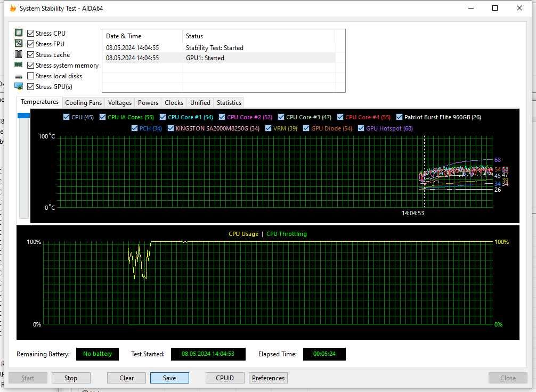Toggle CPU Core #2 (52) graph checkbox

coord(222,117)
